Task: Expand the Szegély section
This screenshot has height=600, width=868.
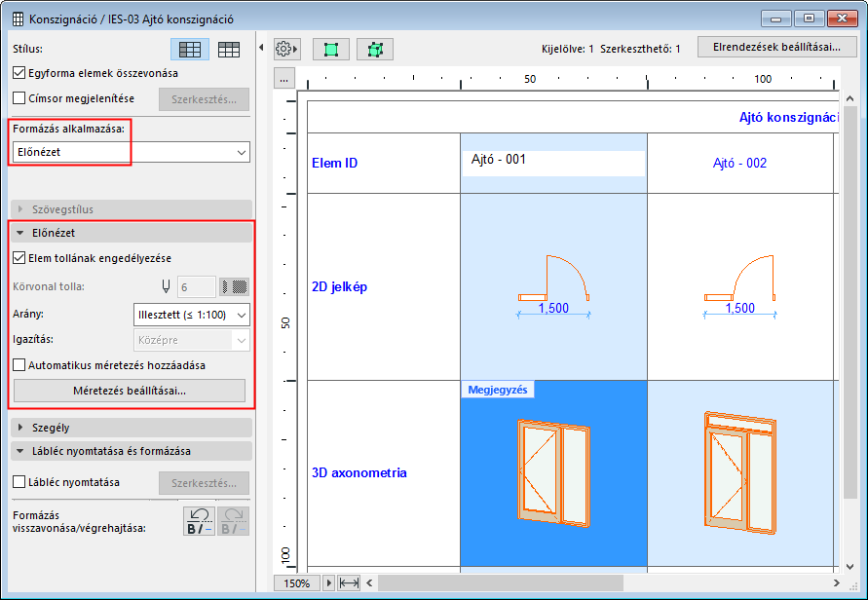Action: [132, 428]
